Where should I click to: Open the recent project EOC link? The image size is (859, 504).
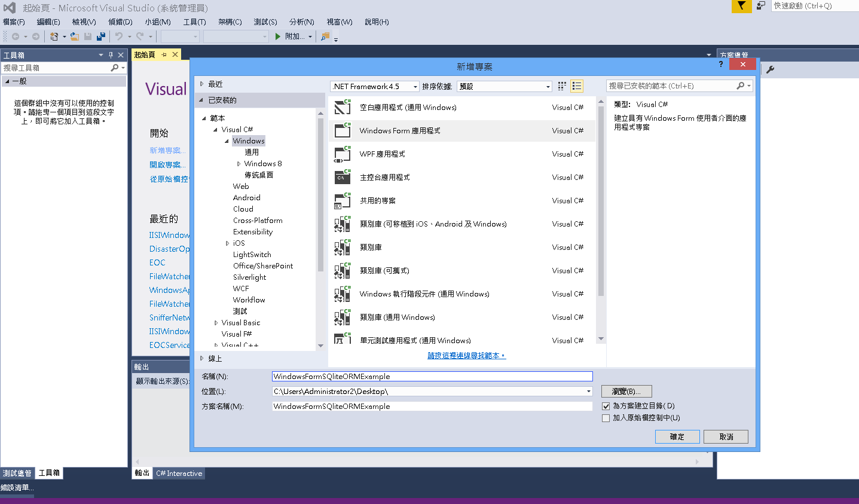157,262
